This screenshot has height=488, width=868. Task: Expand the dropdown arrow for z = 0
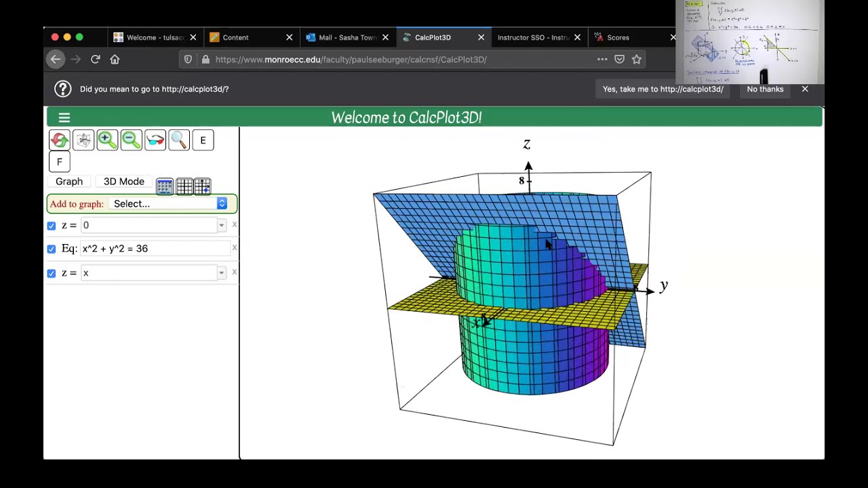pyautogui.click(x=221, y=225)
